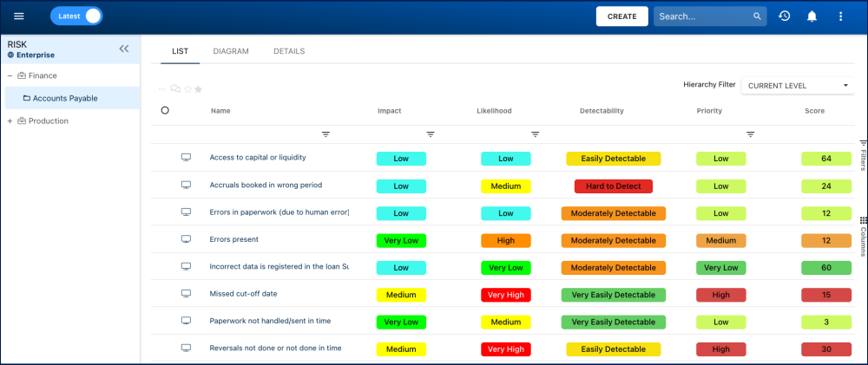Open the hamburger main menu

19,16
